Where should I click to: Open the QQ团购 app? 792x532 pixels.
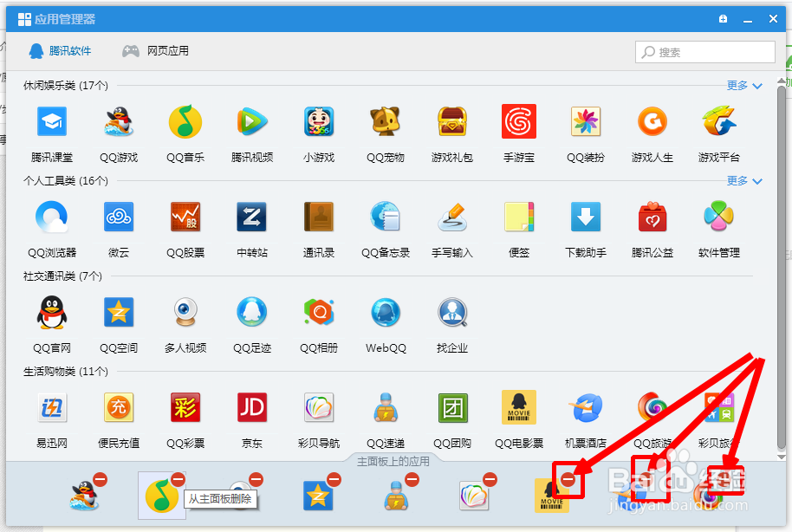pyautogui.click(x=452, y=407)
